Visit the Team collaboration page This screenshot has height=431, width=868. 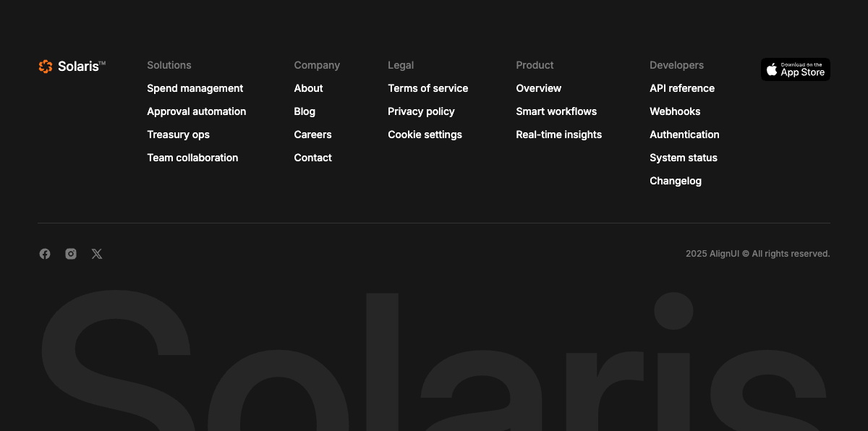click(x=192, y=158)
